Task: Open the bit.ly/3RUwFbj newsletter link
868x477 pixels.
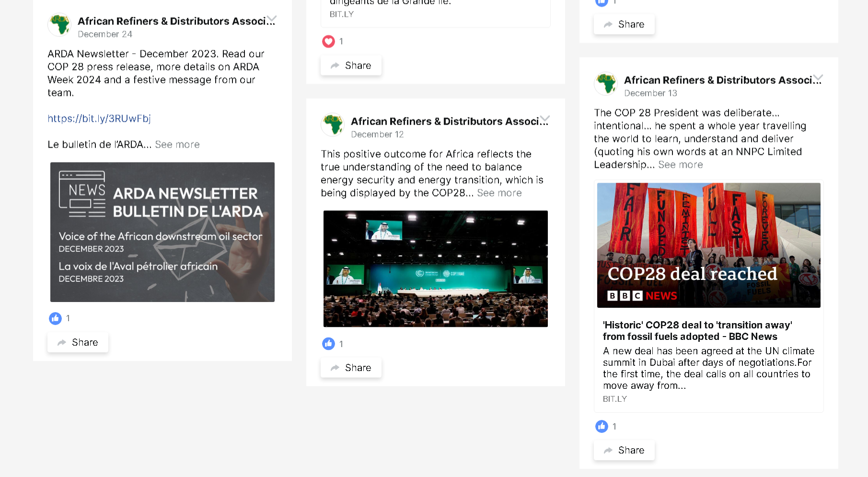Action: 99,119
